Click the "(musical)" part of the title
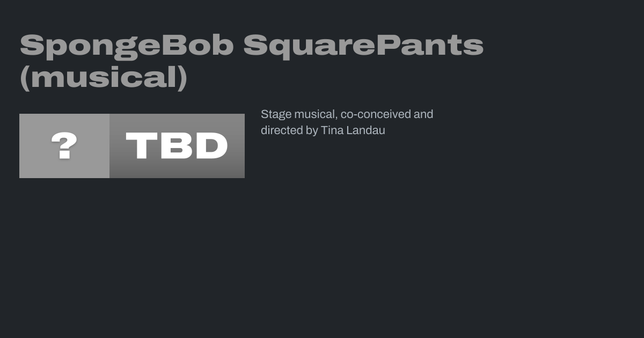 tap(104, 78)
